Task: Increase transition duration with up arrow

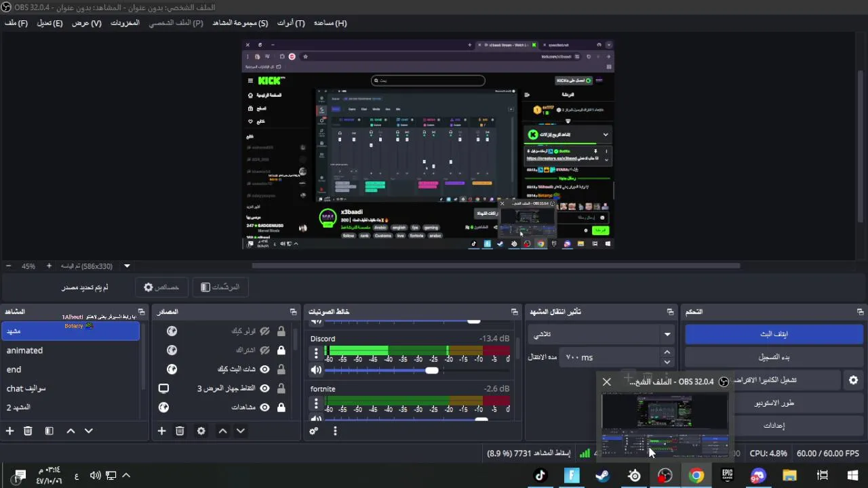Action: coord(667,352)
